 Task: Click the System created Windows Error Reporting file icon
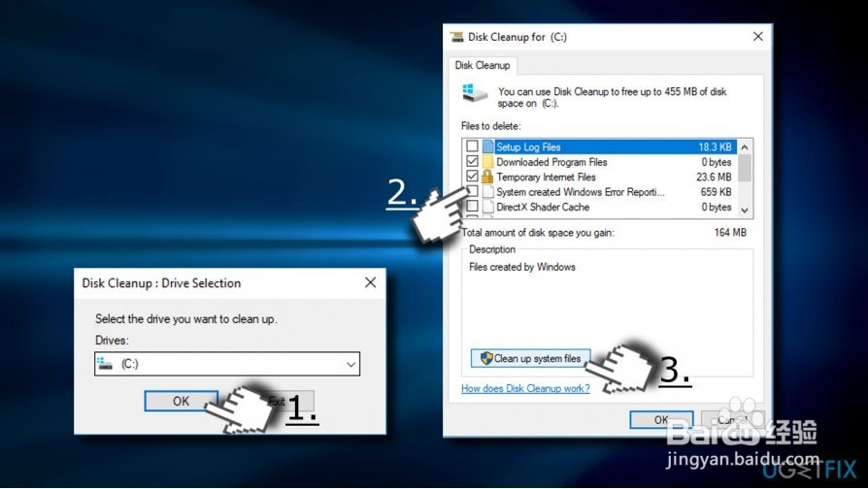click(487, 191)
